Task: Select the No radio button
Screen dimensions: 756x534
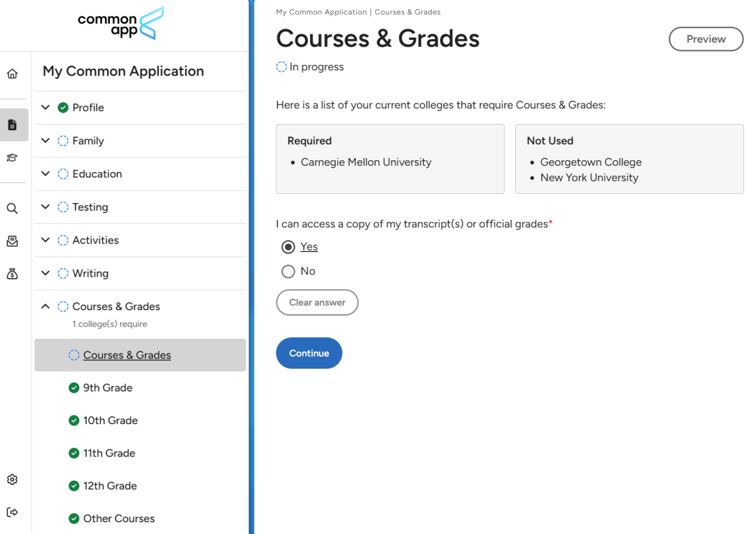Action: click(288, 272)
